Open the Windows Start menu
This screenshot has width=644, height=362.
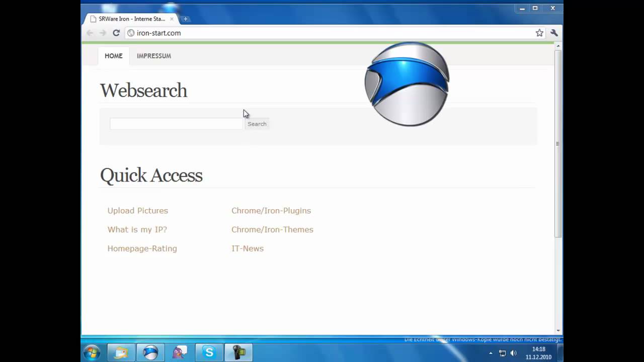(x=92, y=352)
